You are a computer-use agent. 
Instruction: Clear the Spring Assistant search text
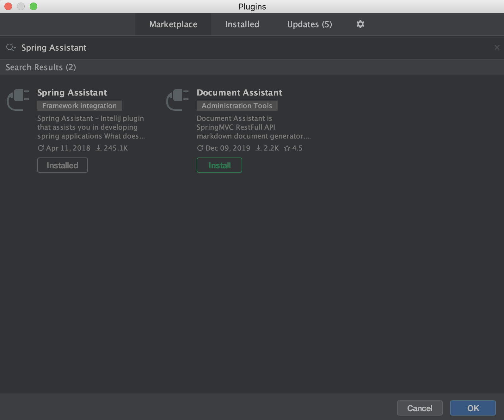click(497, 47)
